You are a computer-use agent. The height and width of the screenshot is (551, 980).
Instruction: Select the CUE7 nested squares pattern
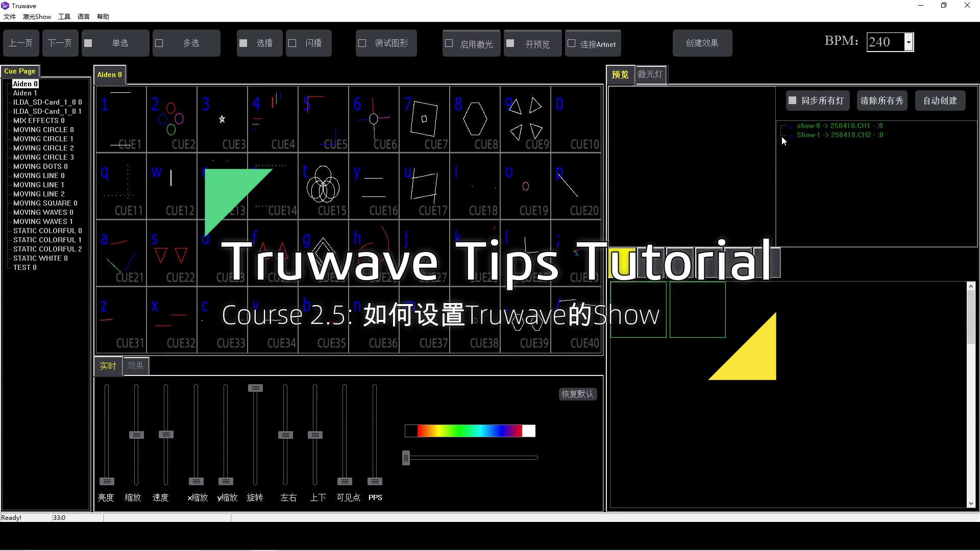point(424,119)
